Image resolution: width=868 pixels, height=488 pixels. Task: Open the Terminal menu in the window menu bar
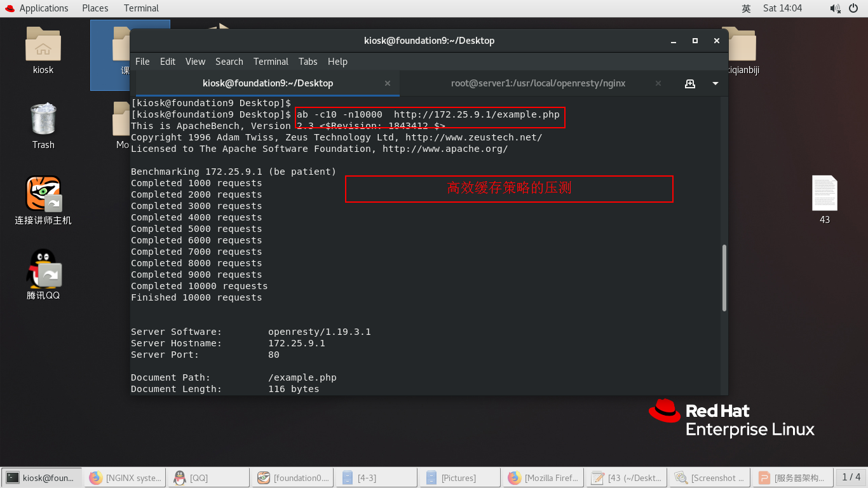271,62
